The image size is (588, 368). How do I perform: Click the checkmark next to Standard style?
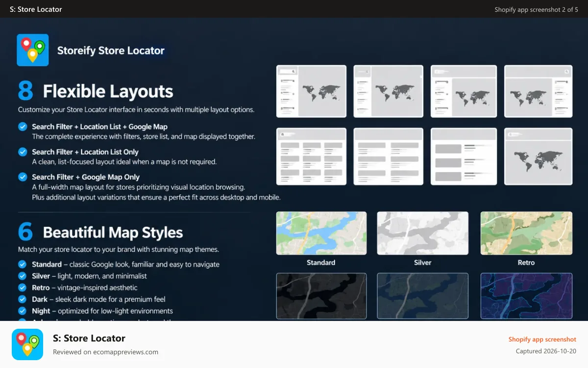coord(23,264)
